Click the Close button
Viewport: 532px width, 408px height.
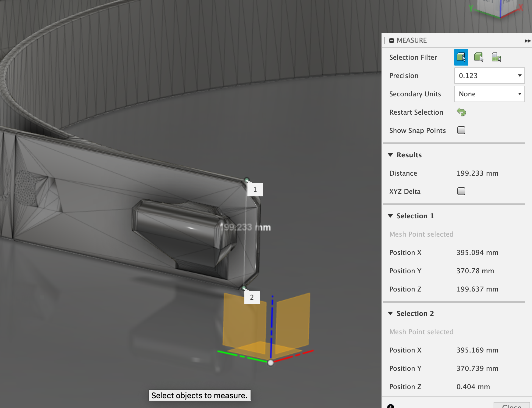click(512, 406)
